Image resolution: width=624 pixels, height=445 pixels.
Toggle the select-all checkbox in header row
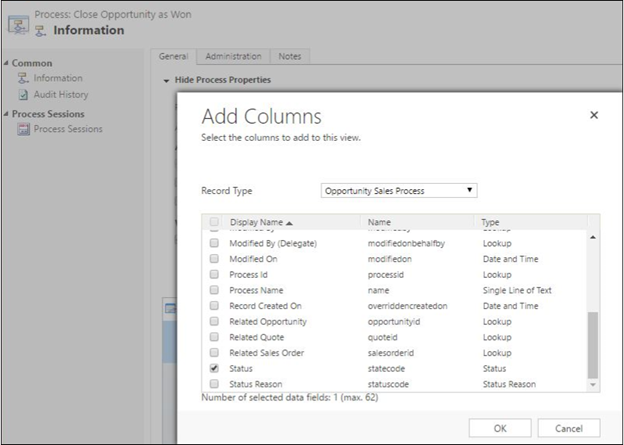tap(214, 222)
